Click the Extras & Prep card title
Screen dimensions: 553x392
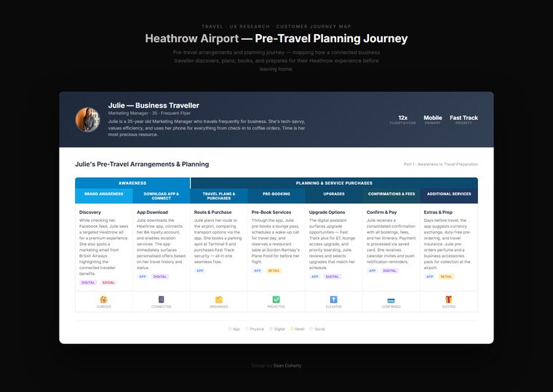(x=438, y=212)
